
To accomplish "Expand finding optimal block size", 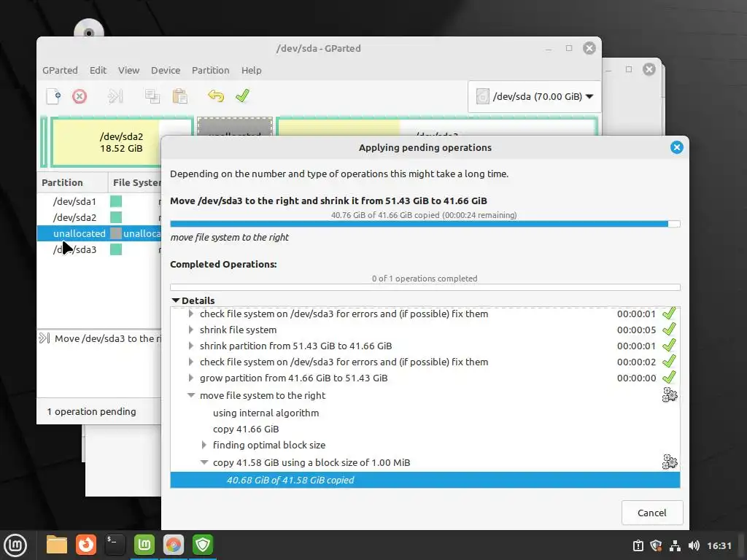I will (x=204, y=445).
